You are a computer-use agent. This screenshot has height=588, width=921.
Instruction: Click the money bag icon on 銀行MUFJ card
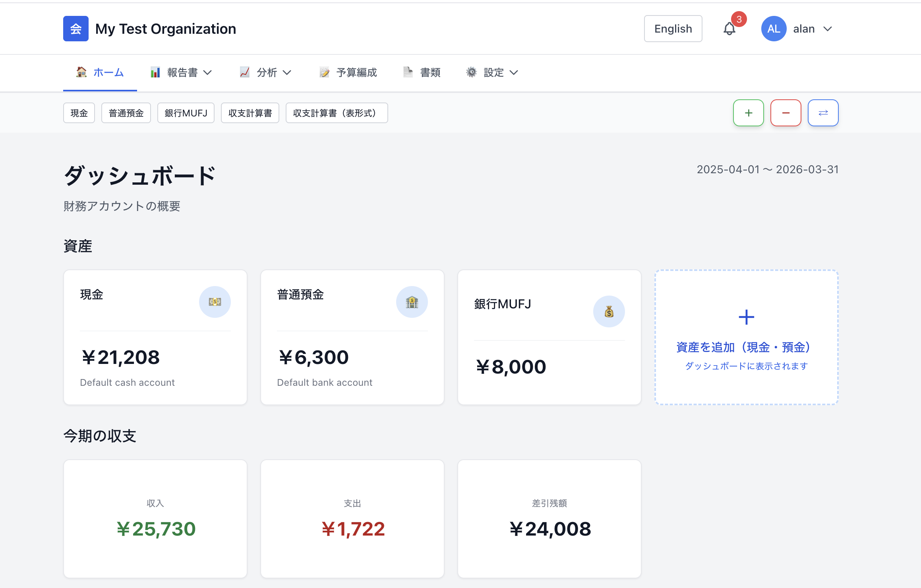click(x=609, y=311)
